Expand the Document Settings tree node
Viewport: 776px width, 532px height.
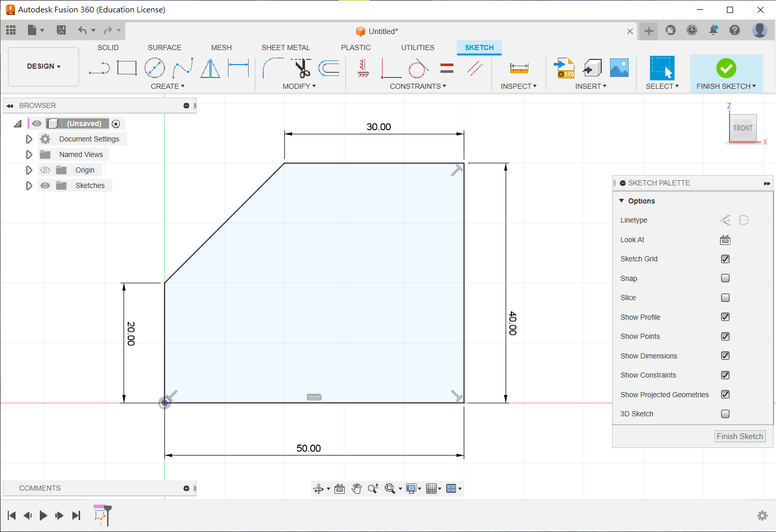point(29,139)
